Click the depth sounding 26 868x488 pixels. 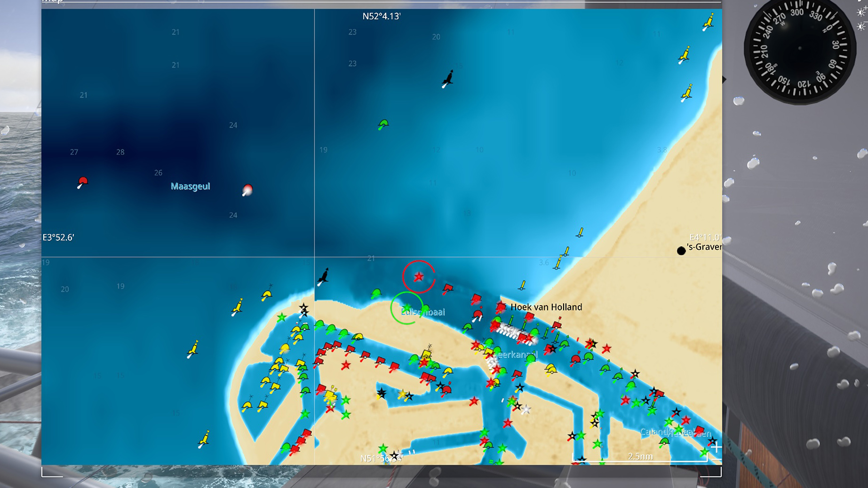pos(158,173)
